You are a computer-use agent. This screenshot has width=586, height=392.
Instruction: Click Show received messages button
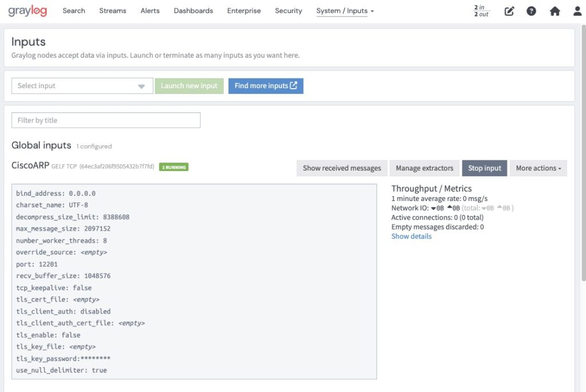[x=342, y=168]
